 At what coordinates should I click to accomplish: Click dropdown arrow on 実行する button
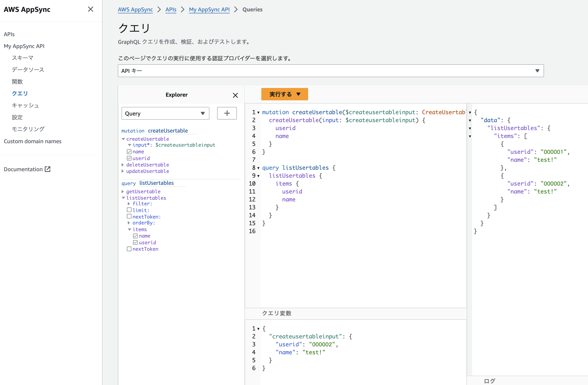coord(298,94)
